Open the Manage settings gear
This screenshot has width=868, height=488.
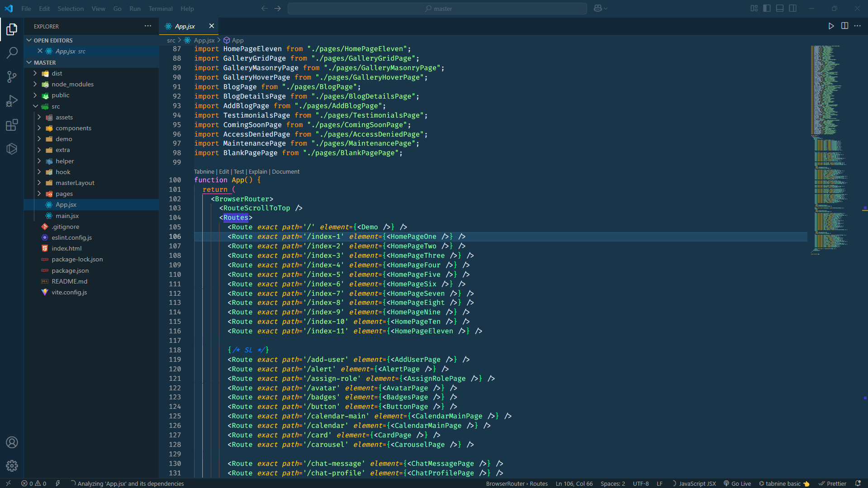[x=12, y=465]
